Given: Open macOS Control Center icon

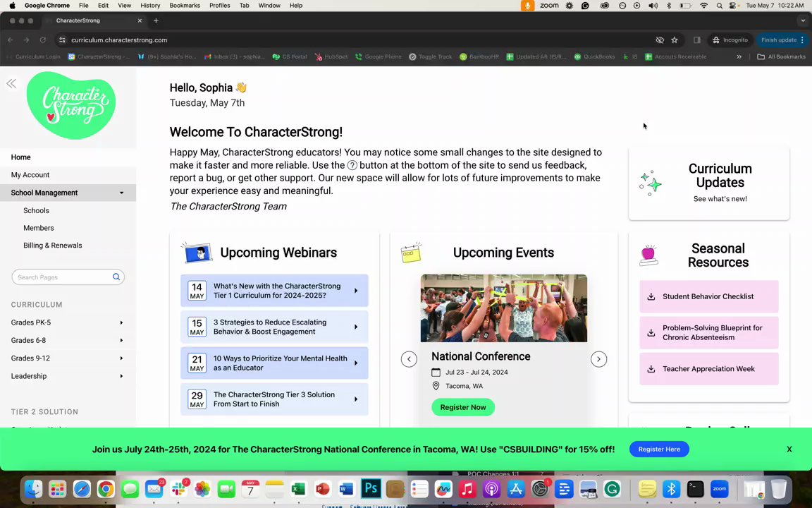Looking at the screenshot, I should coord(733,5).
